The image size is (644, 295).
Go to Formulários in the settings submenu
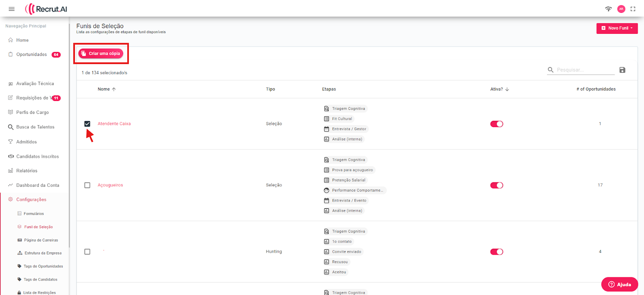(x=34, y=214)
